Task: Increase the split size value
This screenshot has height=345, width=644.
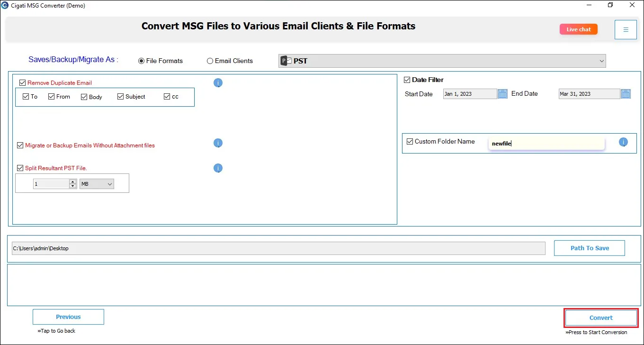Action: click(72, 182)
